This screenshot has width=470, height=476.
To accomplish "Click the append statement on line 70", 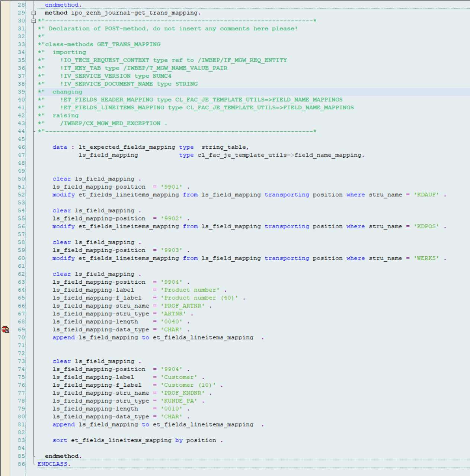I will tap(63, 337).
